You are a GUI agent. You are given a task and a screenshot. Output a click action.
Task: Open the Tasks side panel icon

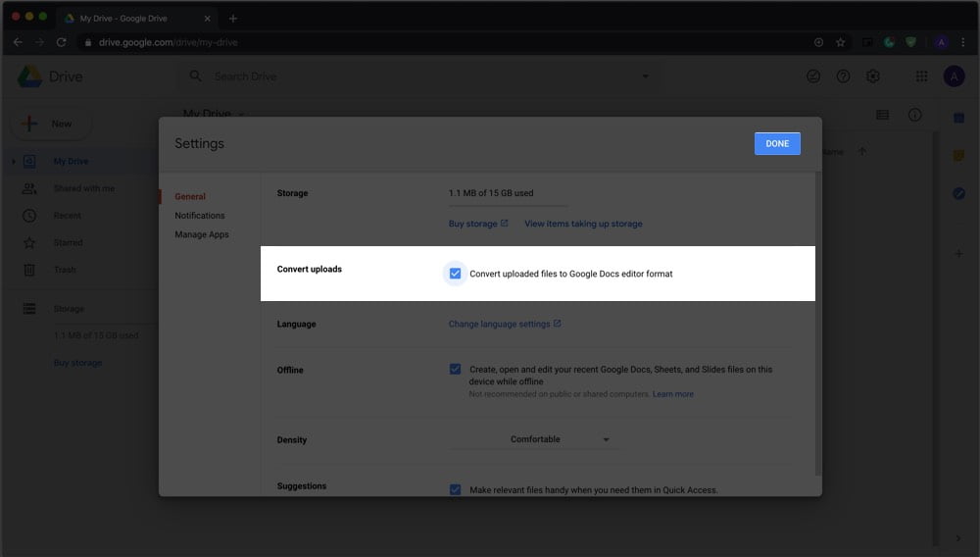958,194
